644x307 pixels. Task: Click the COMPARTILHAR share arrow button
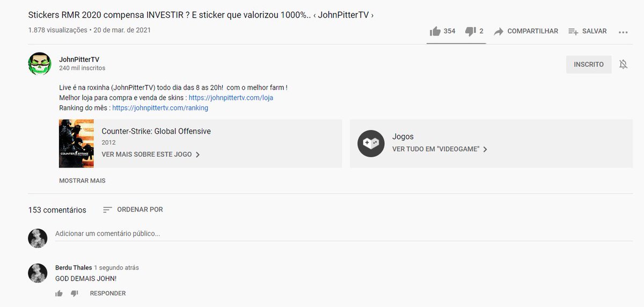[x=526, y=31]
